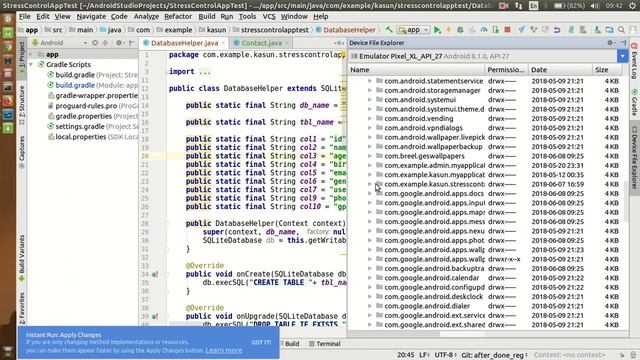
Task: Toggle the Structure tool window
Action: 22,104
